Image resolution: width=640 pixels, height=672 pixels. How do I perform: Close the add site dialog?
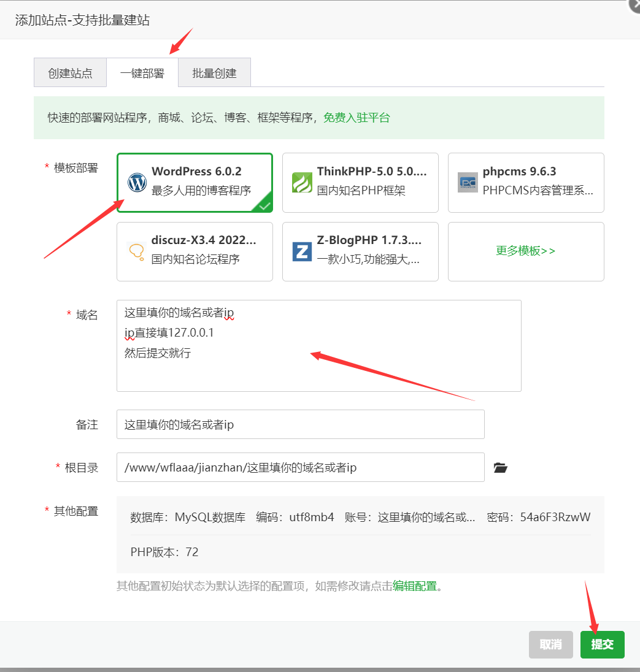pos(634,4)
